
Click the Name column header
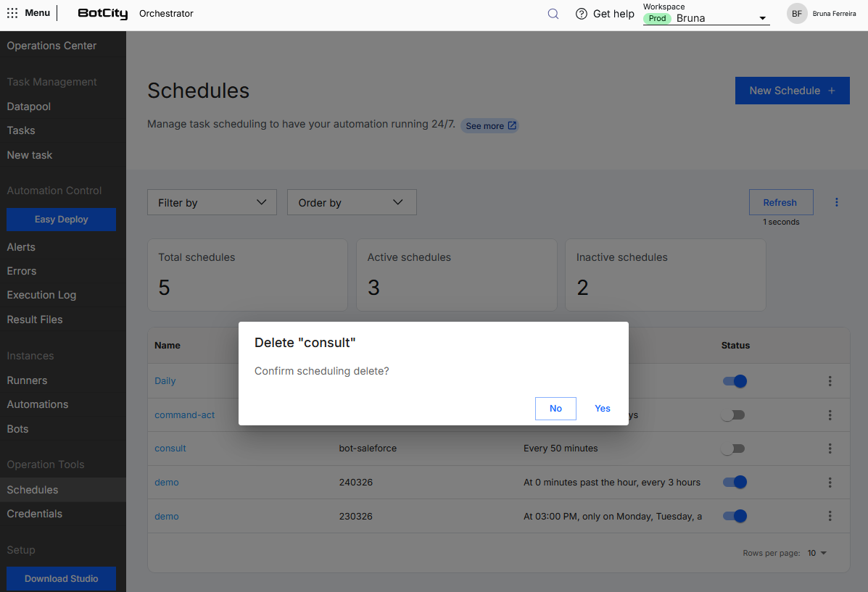[x=168, y=345]
